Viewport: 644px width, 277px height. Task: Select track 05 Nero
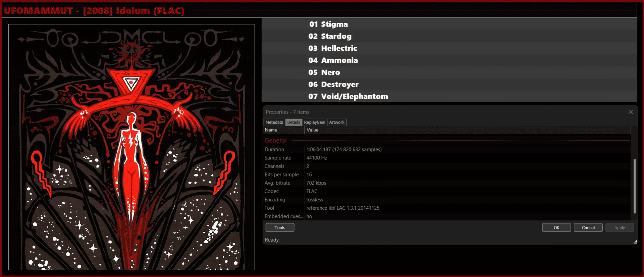click(449, 72)
